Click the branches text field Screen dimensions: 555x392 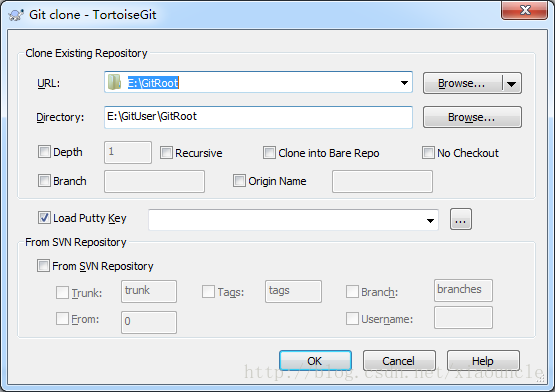463,290
